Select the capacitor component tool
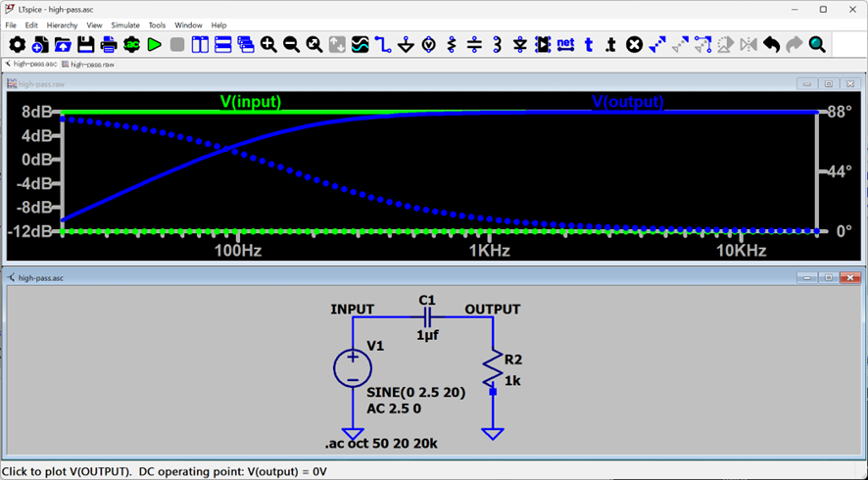The width and height of the screenshot is (868, 480). pyautogui.click(x=474, y=45)
